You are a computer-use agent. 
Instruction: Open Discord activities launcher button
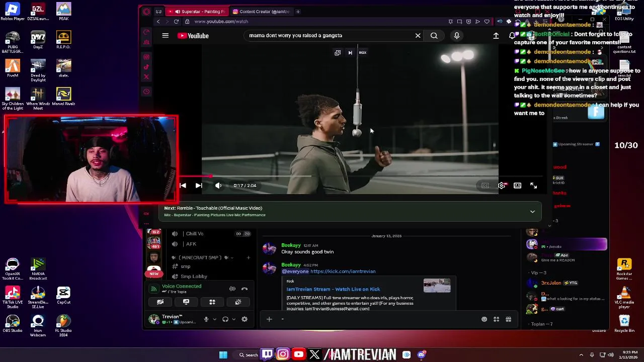(x=212, y=302)
